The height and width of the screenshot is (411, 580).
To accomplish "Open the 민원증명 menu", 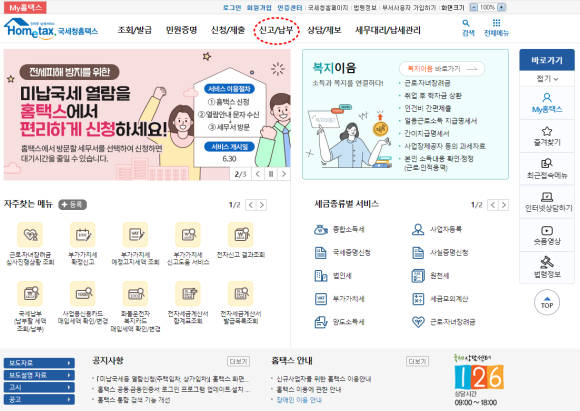I will pyautogui.click(x=181, y=30).
